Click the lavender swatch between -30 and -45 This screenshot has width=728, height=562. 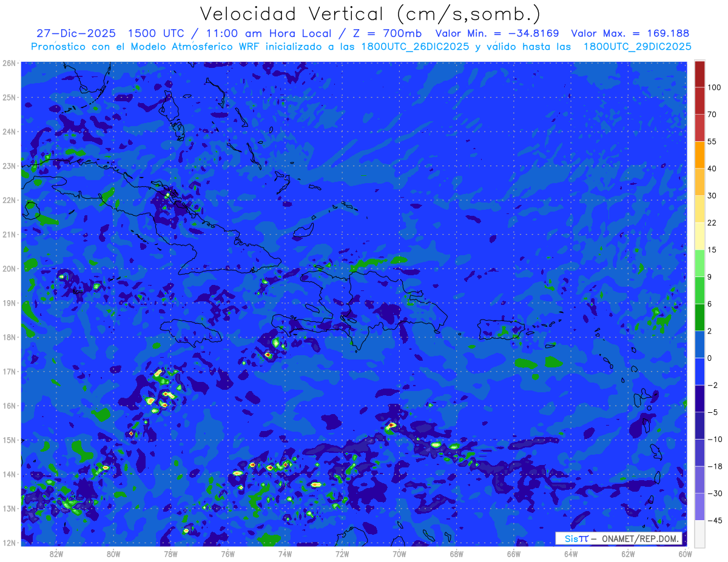pyautogui.click(x=699, y=507)
